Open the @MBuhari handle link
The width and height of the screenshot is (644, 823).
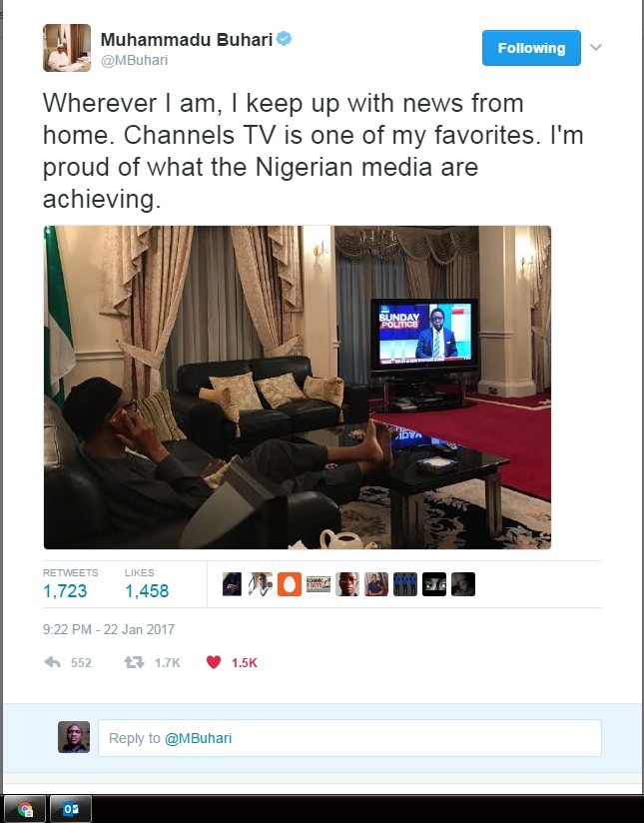(135, 60)
